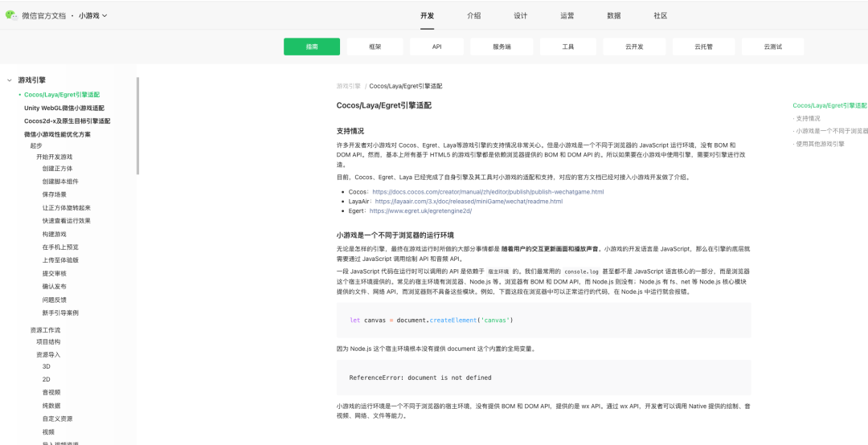Screen dimensions: 868x445
Task: Click the 小游戏是一个不同于浏览器的运行环境 heading
Action: (395, 235)
